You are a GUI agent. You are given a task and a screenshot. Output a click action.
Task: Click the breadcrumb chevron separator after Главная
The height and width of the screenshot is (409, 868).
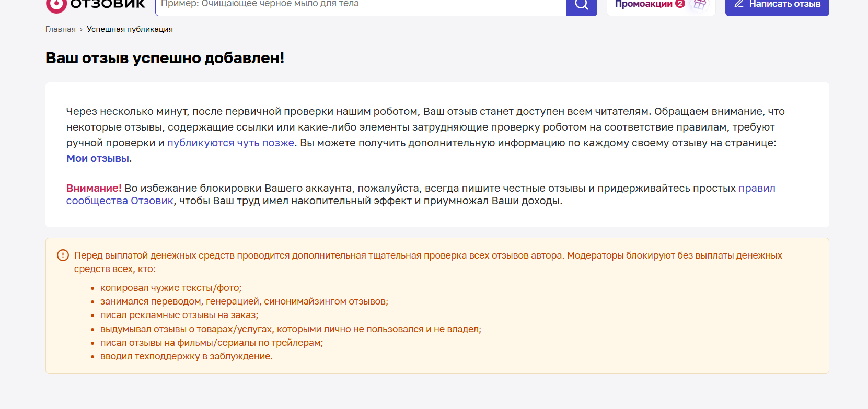tap(82, 30)
